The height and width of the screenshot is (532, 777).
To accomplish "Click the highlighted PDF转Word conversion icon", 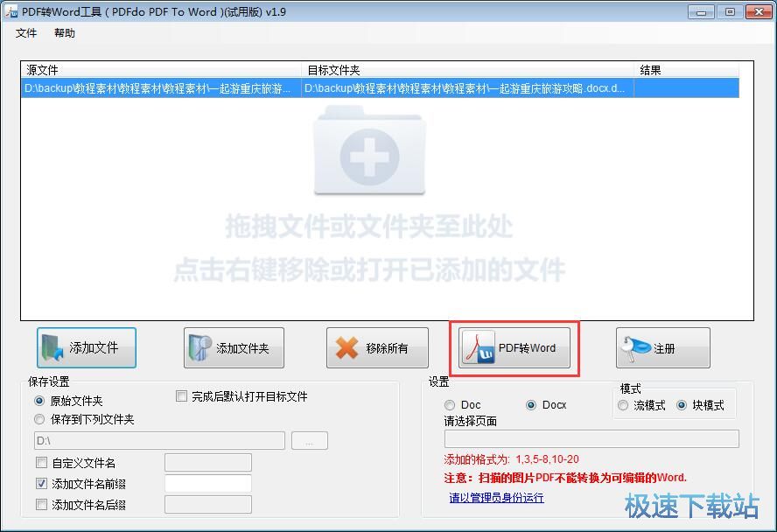I will [x=480, y=347].
